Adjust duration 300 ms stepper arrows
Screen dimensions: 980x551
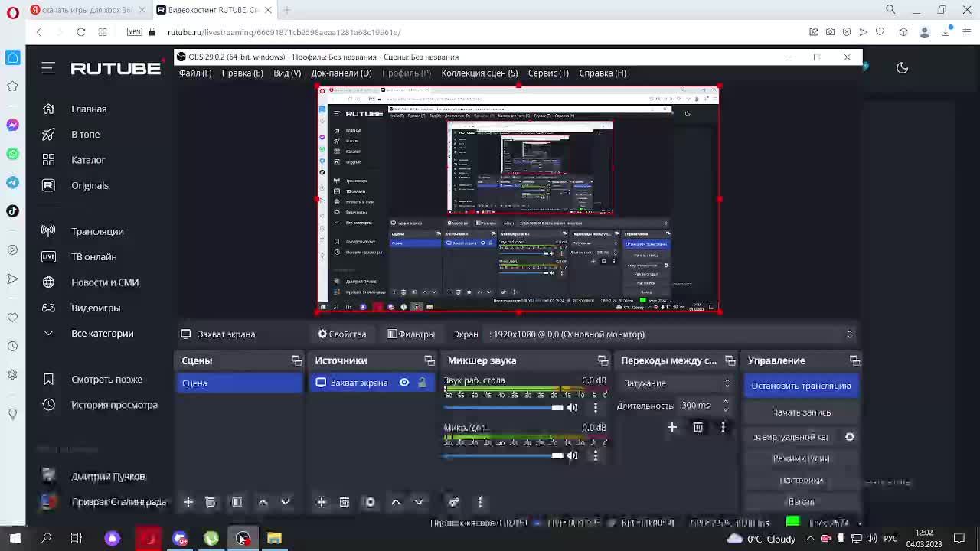pyautogui.click(x=725, y=406)
